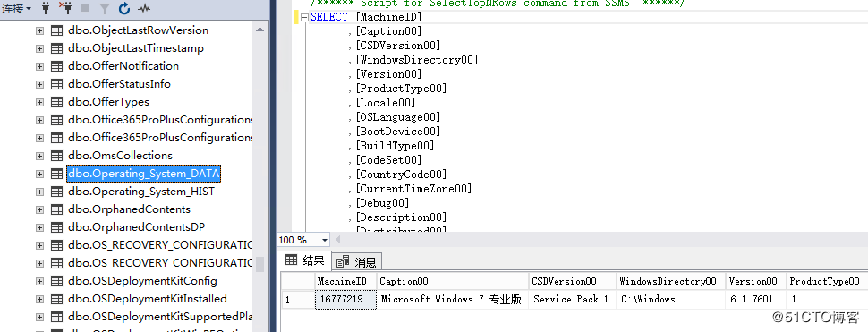Select cell C:\Windows
Viewport: 868px width, 332px height.
671,300
